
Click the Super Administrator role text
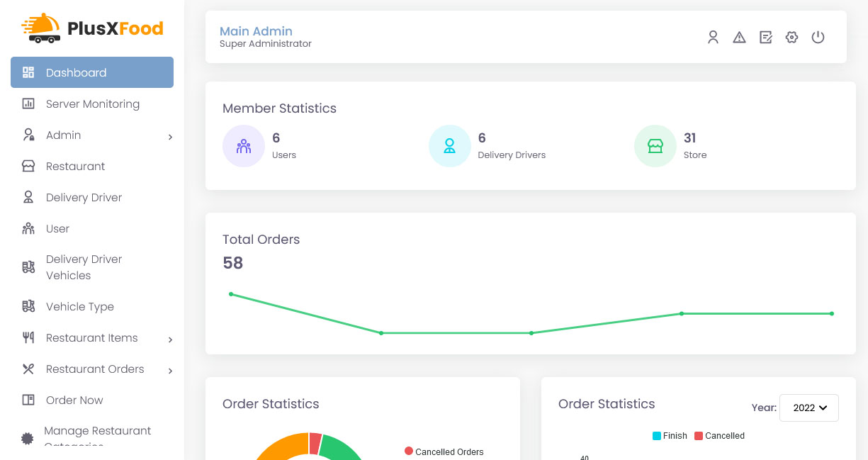click(266, 44)
